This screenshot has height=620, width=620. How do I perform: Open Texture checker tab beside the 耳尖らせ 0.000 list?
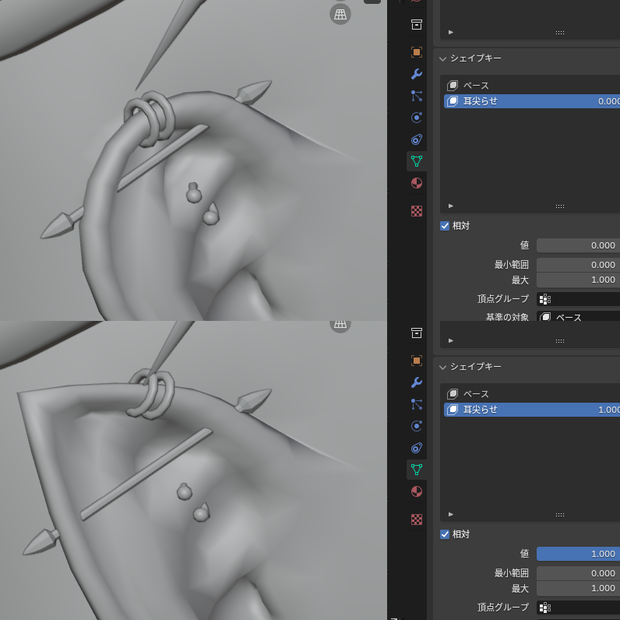(416, 211)
